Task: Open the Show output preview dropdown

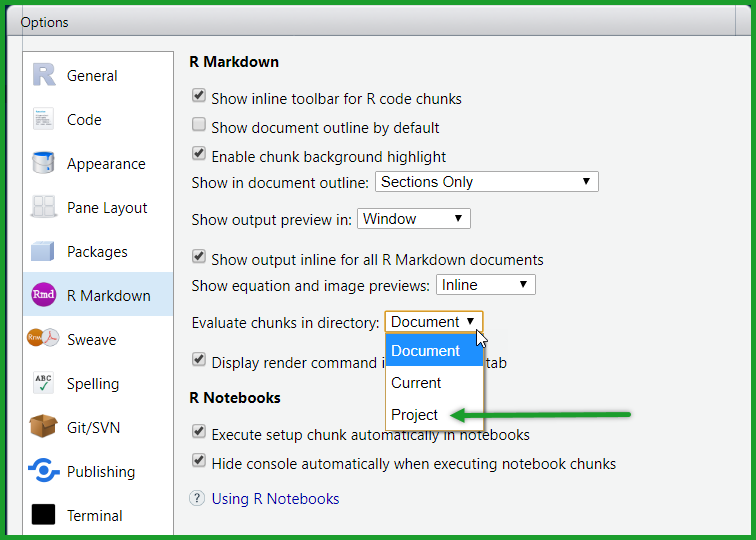Action: pyautogui.click(x=413, y=218)
